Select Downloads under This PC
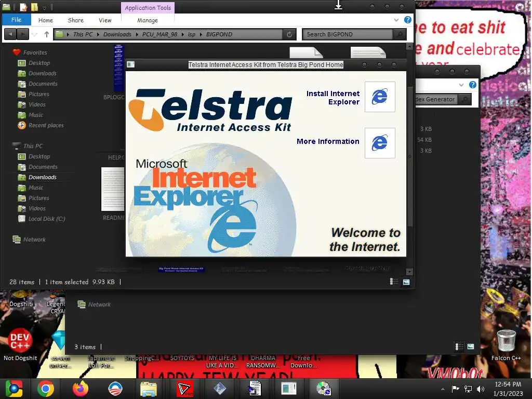The image size is (532, 399). [43, 177]
